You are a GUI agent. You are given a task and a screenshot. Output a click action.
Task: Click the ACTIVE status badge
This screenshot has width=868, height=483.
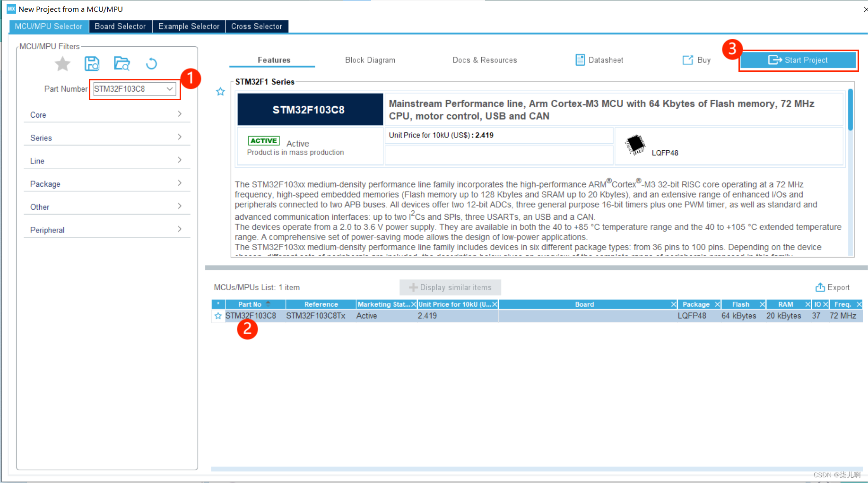(264, 141)
